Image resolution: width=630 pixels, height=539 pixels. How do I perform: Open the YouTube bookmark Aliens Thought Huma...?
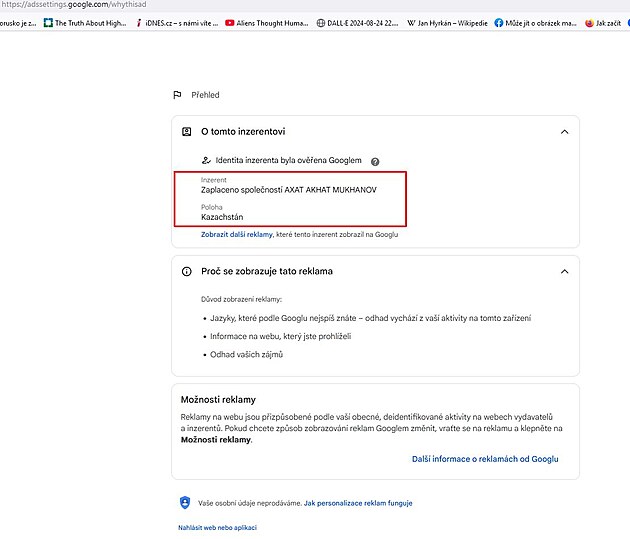pos(267,23)
